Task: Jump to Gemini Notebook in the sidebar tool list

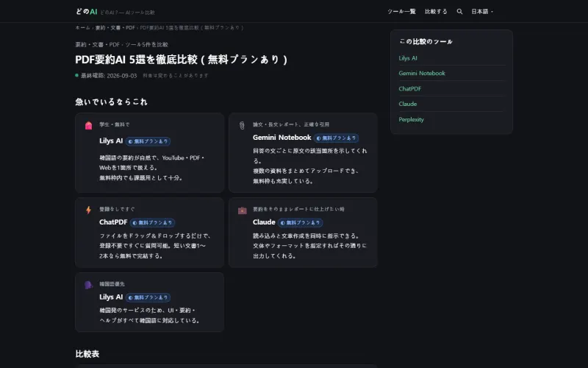Action: point(422,73)
